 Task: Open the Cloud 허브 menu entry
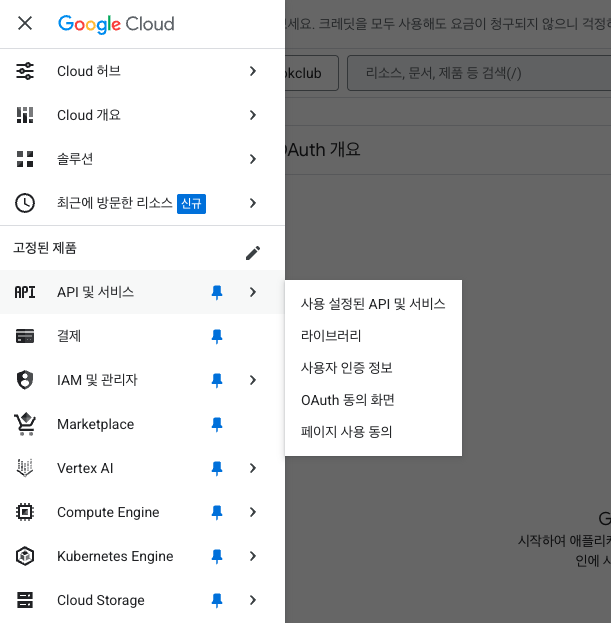[142, 71]
